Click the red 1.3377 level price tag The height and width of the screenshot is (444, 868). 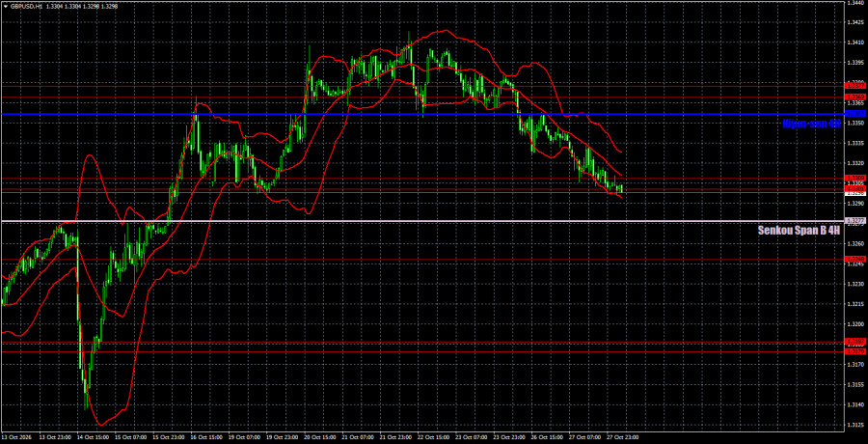(x=855, y=86)
